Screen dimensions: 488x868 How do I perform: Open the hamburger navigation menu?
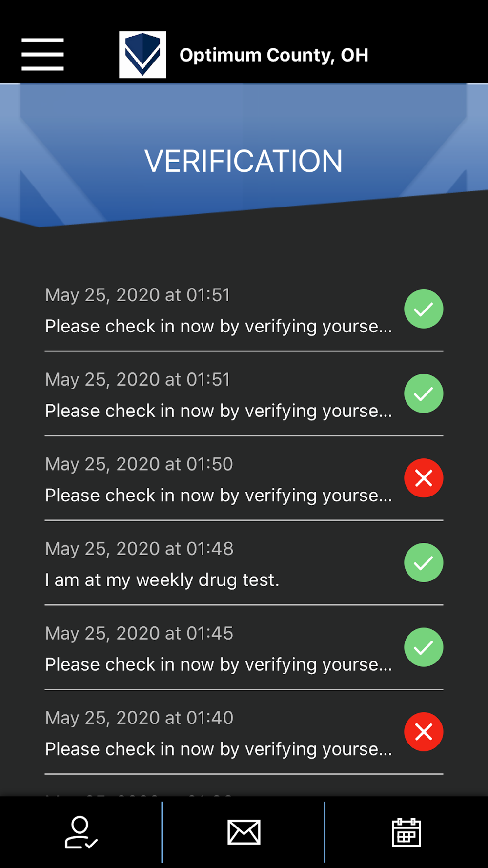point(42,54)
